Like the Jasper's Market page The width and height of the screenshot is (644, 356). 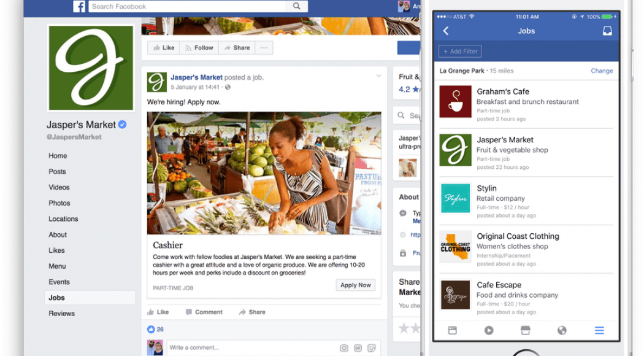point(164,48)
